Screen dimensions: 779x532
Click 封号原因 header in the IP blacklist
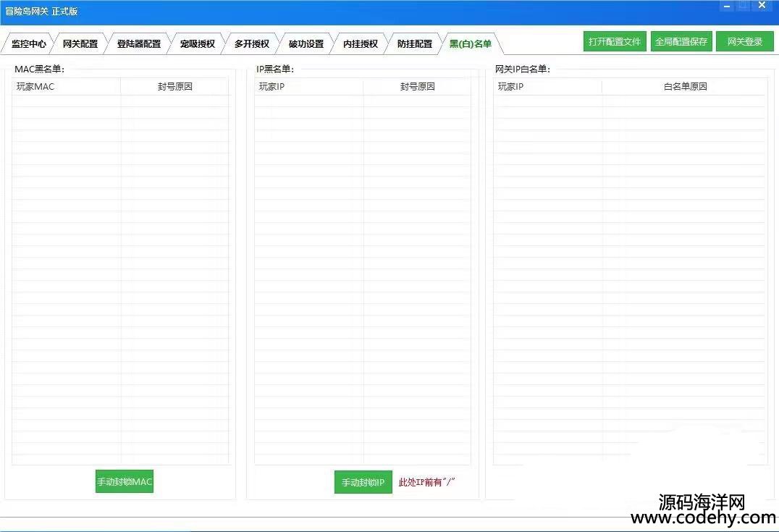coord(417,86)
